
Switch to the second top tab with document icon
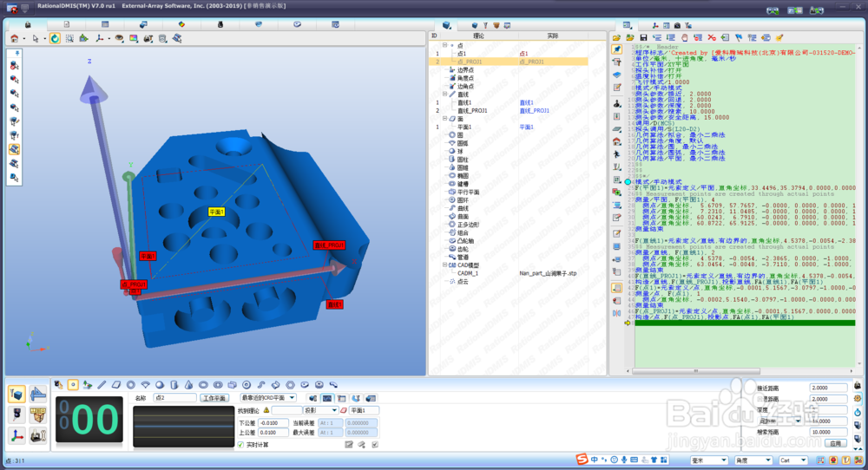pyautogui.click(x=67, y=24)
